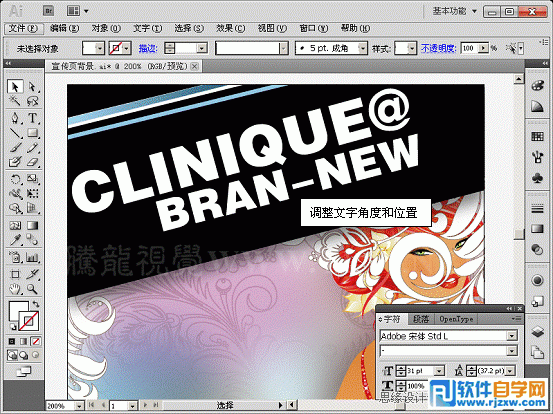The height and width of the screenshot is (414, 553).
Task: Pick the Eyedropper tool
Action: pyautogui.click(x=15, y=240)
